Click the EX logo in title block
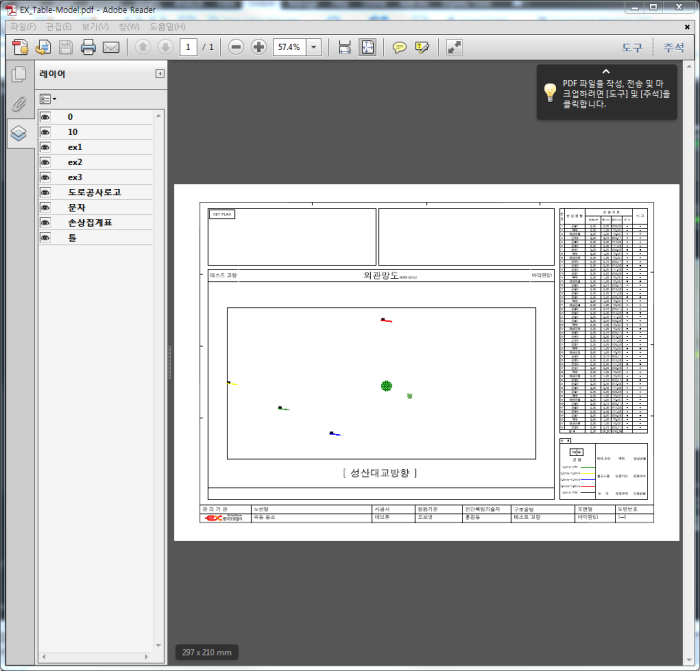Viewport: 700px width, 671px height. (x=223, y=518)
